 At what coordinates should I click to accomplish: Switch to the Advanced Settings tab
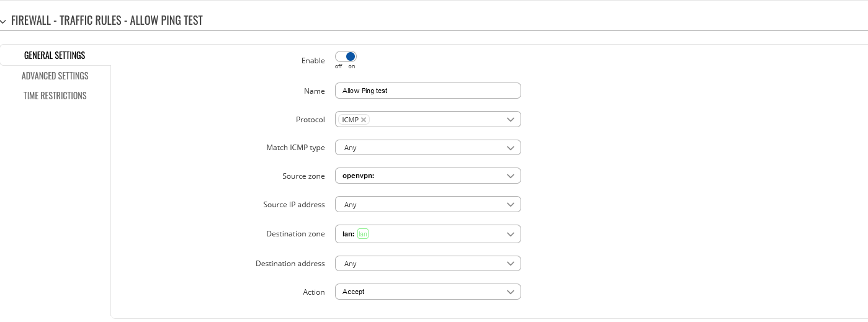[x=55, y=76]
